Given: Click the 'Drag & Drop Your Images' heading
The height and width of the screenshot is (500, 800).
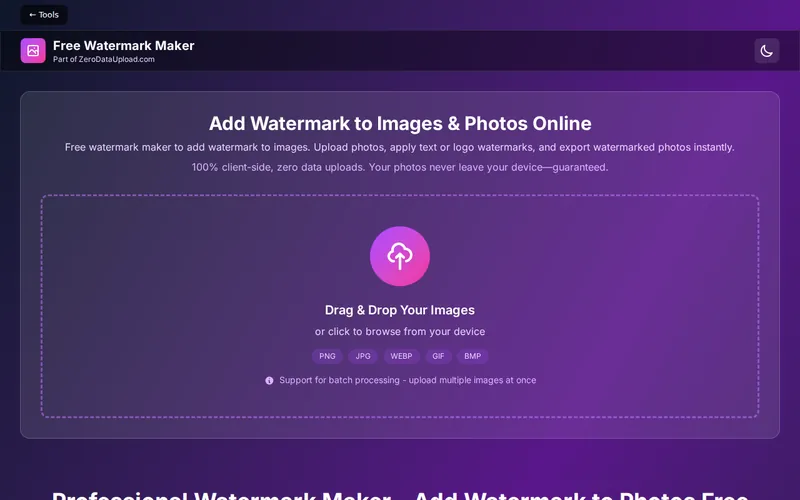Looking at the screenshot, I should pos(400,310).
